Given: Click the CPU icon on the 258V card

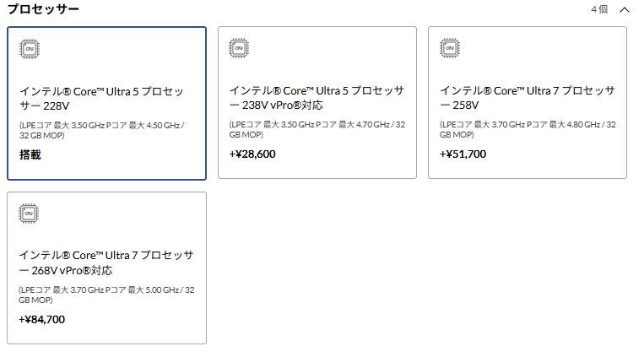Looking at the screenshot, I should click(449, 48).
